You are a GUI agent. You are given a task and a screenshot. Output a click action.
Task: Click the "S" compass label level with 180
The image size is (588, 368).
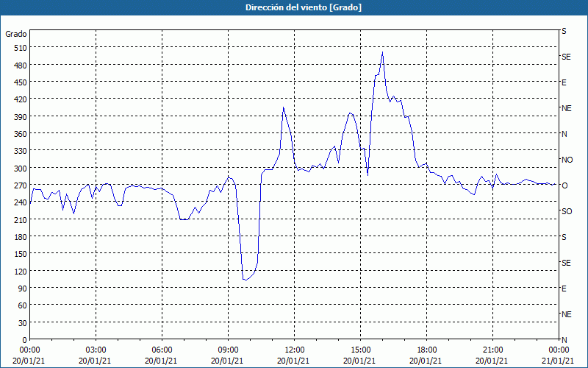pyautogui.click(x=564, y=237)
